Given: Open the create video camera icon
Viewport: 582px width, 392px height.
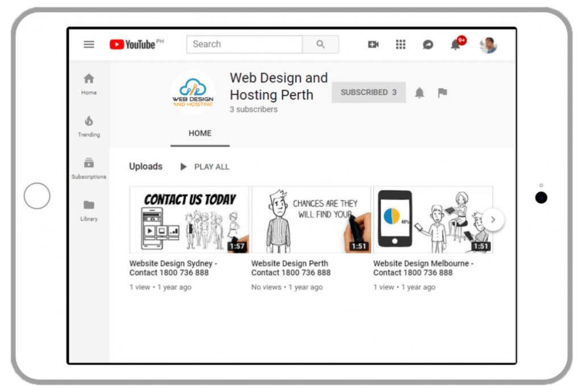Looking at the screenshot, I should 373,44.
